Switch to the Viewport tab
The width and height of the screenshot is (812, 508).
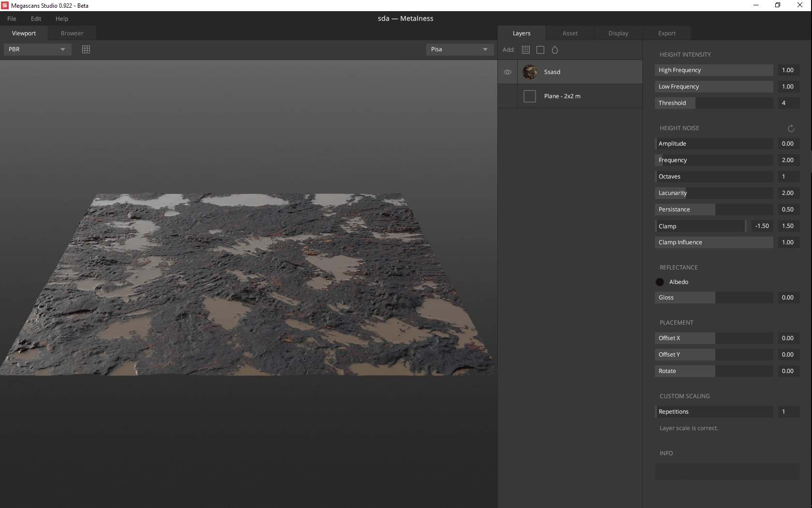[24, 33]
